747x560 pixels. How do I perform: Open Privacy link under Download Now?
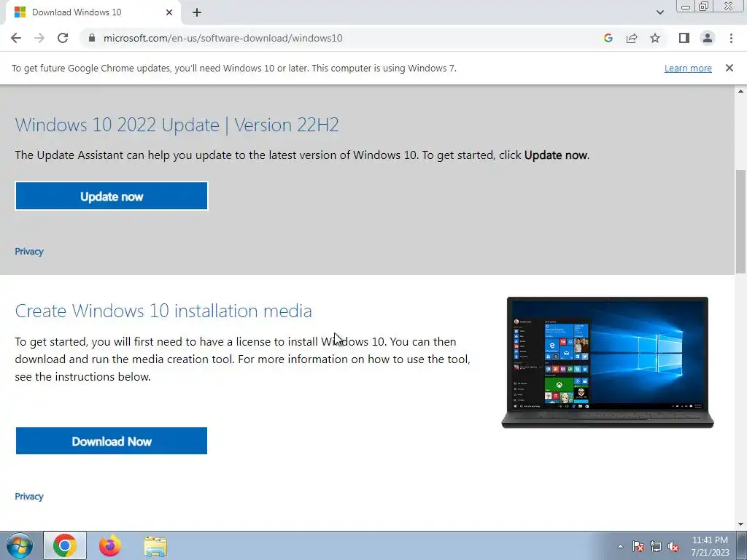29,496
